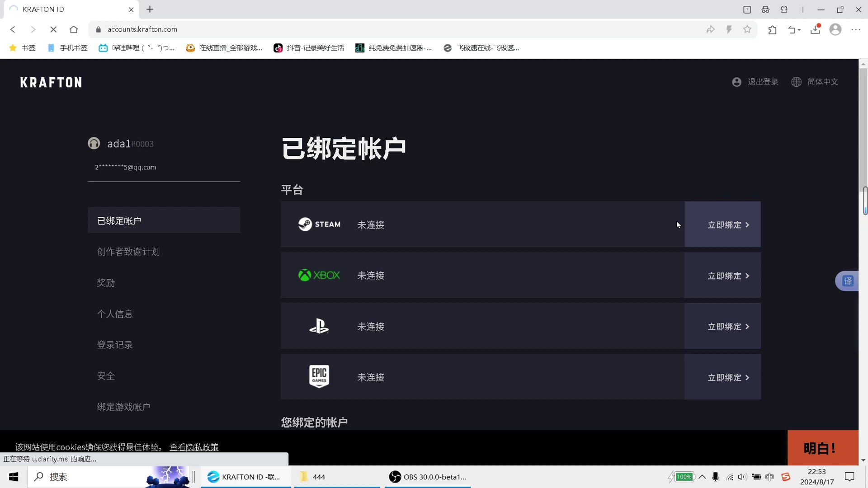Click the scroll down arrow of page

(863, 460)
